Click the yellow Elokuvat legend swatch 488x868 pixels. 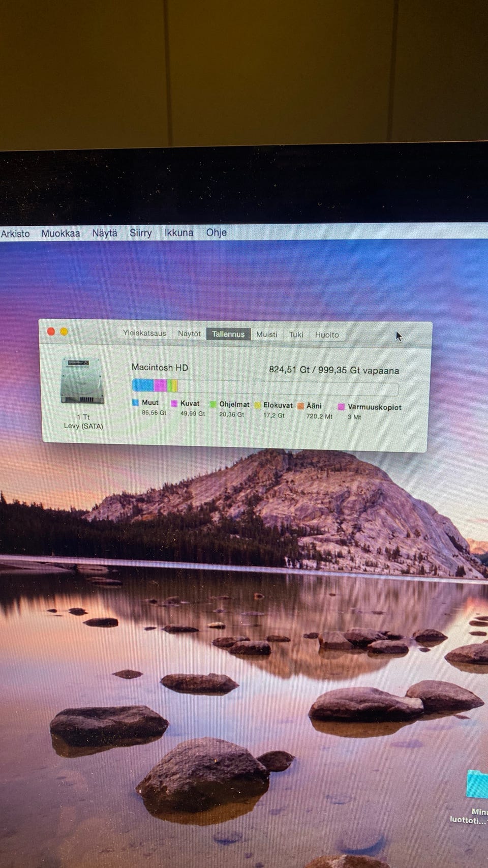(258, 405)
